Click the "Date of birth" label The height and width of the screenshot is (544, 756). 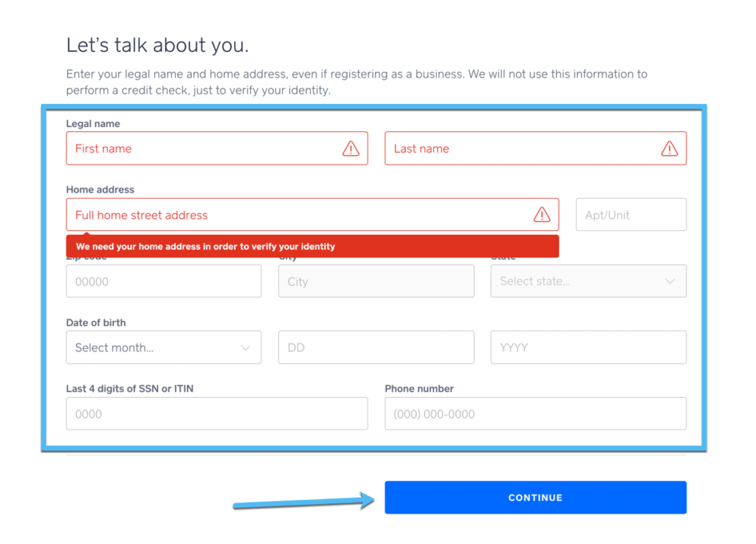96,323
